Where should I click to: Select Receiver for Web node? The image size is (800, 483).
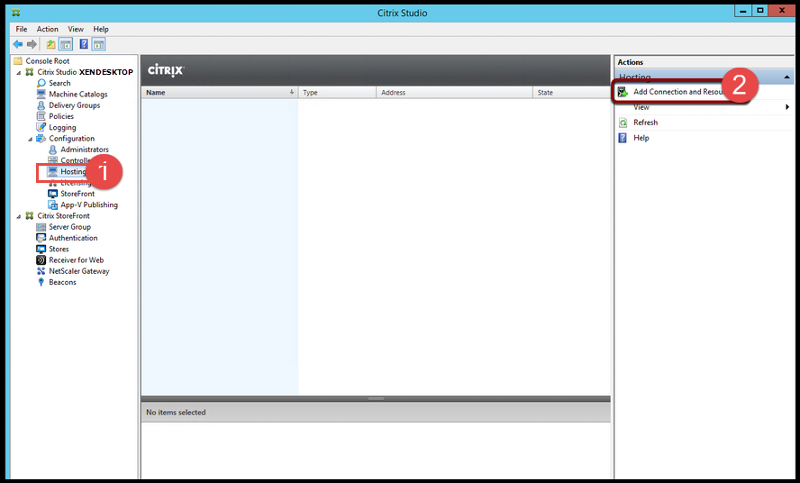pyautogui.click(x=76, y=260)
